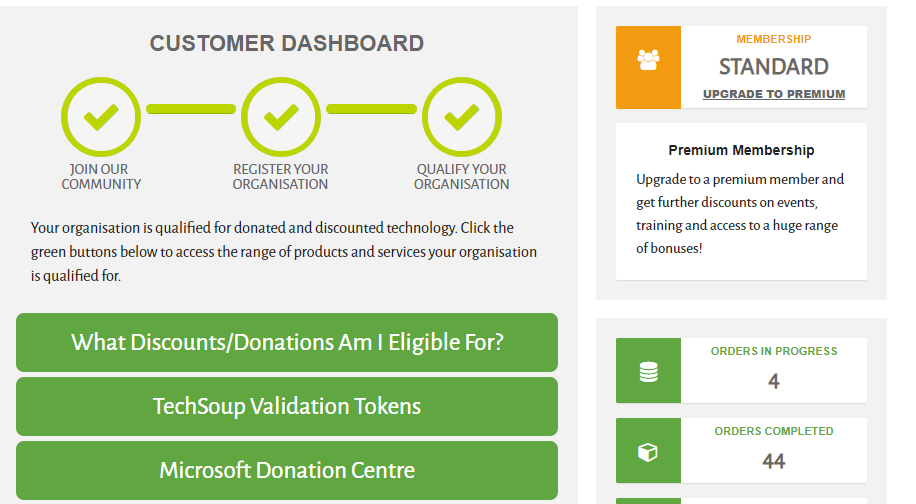Screen dimensions: 916x504
Task: Select the Orders Completed count 44
Action: (x=773, y=461)
